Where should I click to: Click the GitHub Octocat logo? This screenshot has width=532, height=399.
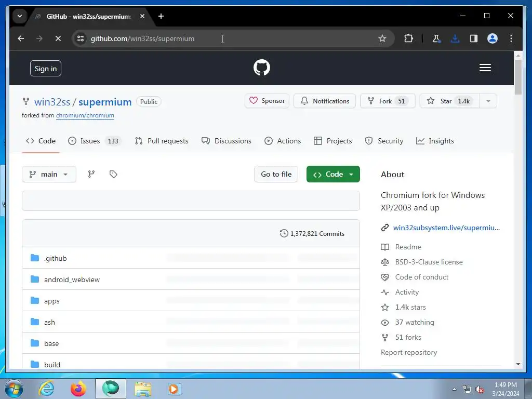tap(262, 68)
